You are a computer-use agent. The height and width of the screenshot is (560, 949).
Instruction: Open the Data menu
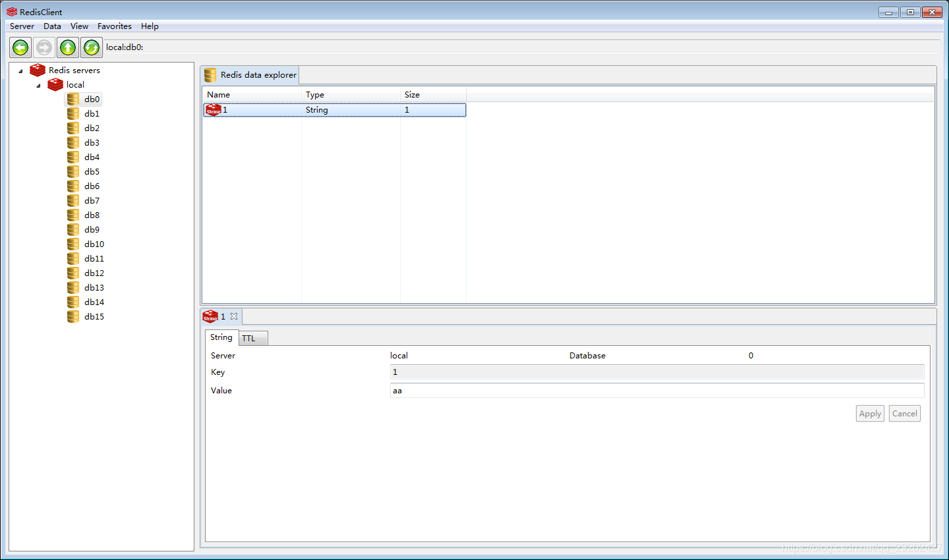(52, 26)
